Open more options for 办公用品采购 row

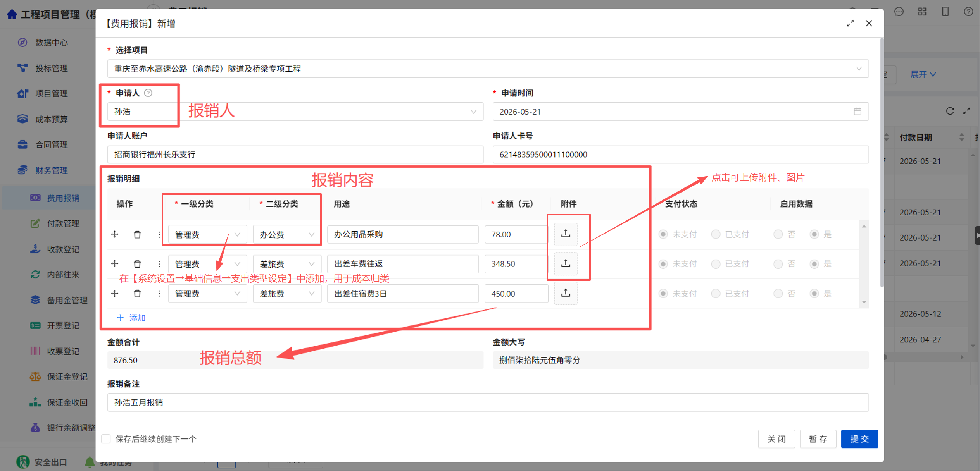(159, 234)
